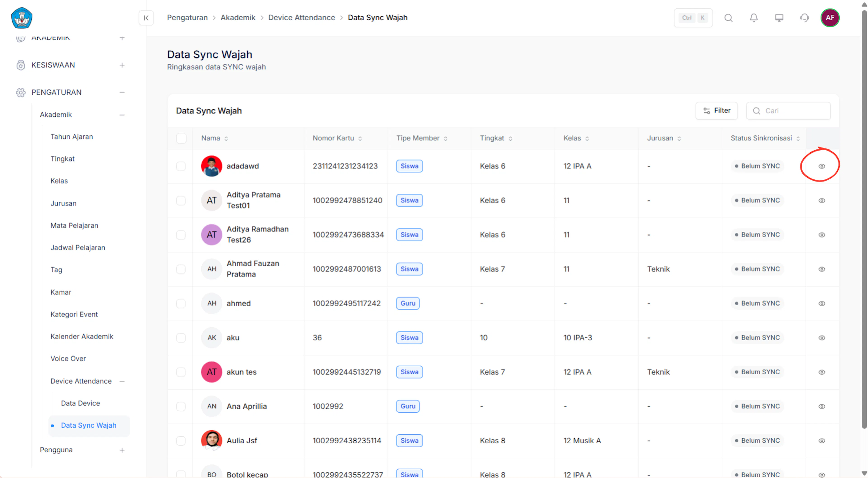Check the Aulia Jsf row checkbox
This screenshot has width=868, height=478.
181,441
